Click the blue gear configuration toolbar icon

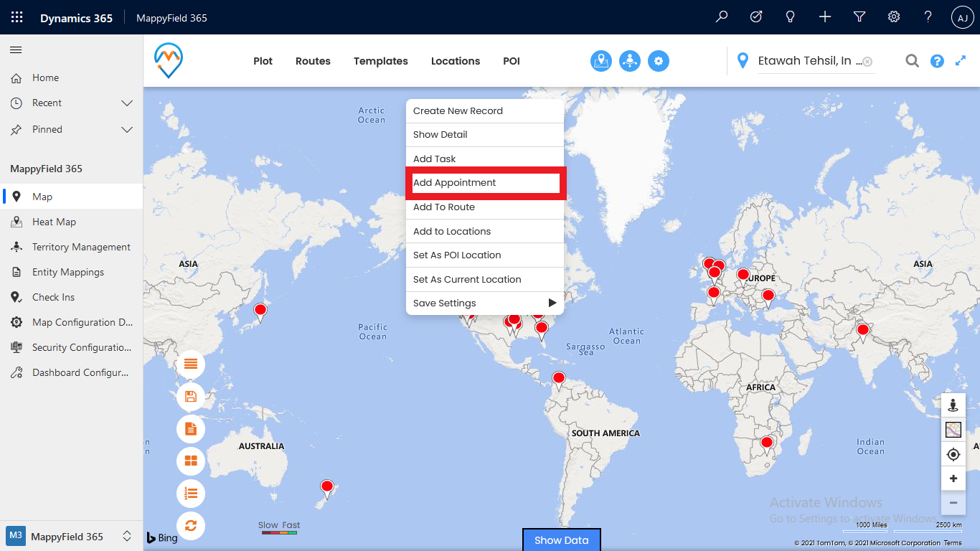659,61
